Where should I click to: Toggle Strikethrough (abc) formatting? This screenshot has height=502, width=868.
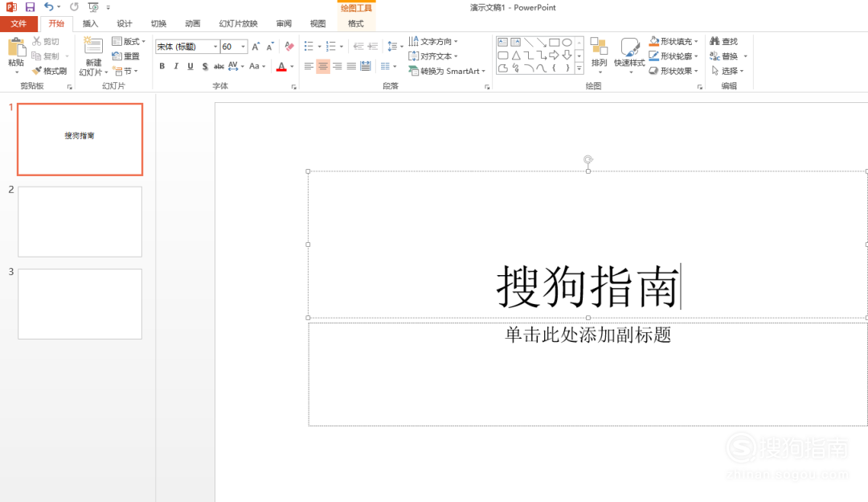click(x=219, y=67)
